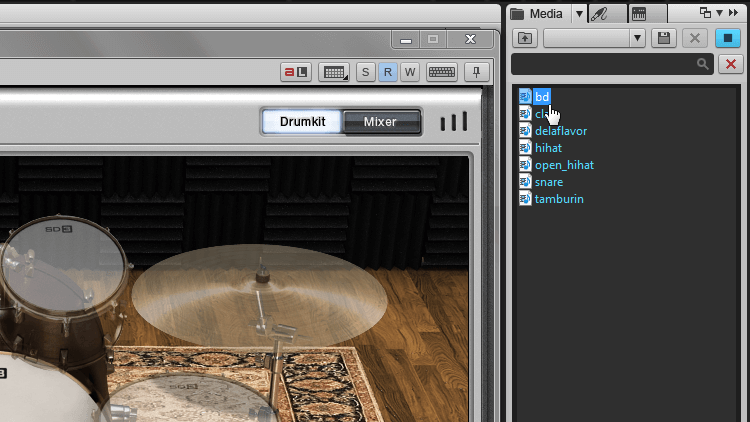
Task: Toggle Solo (S) button
Action: coord(365,72)
